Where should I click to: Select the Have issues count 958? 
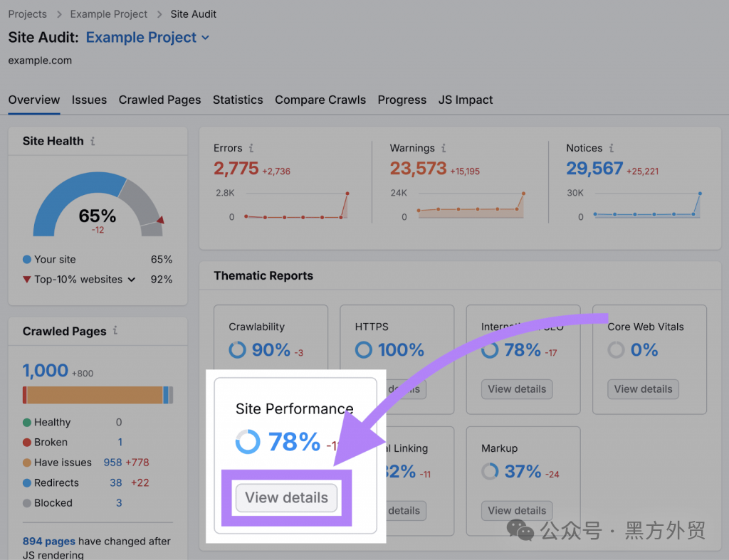coord(112,463)
